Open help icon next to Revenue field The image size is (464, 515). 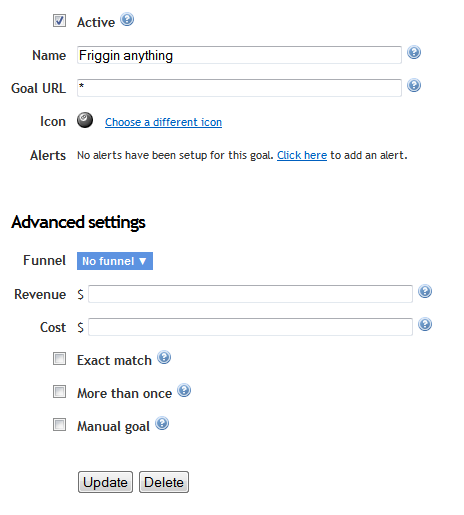click(425, 291)
